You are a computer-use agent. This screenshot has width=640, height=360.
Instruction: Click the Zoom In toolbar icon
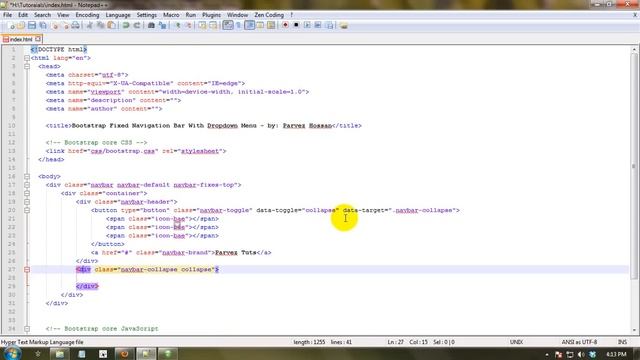coord(178,25)
